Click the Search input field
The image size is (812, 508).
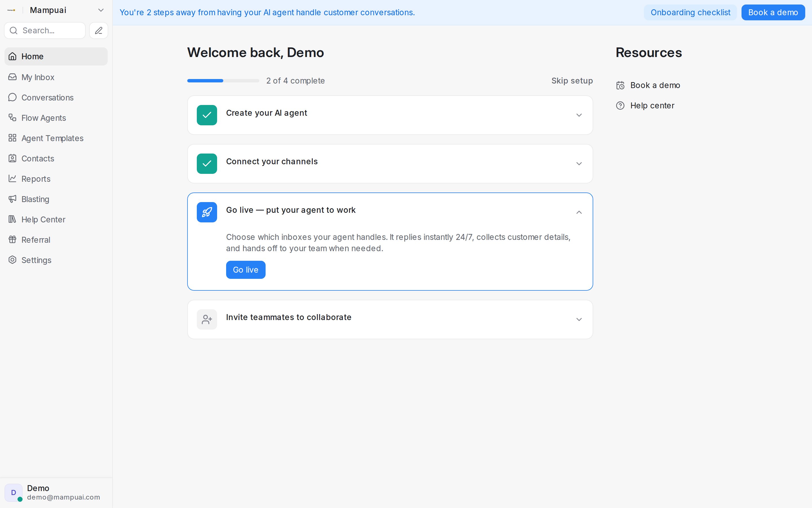tap(45, 30)
